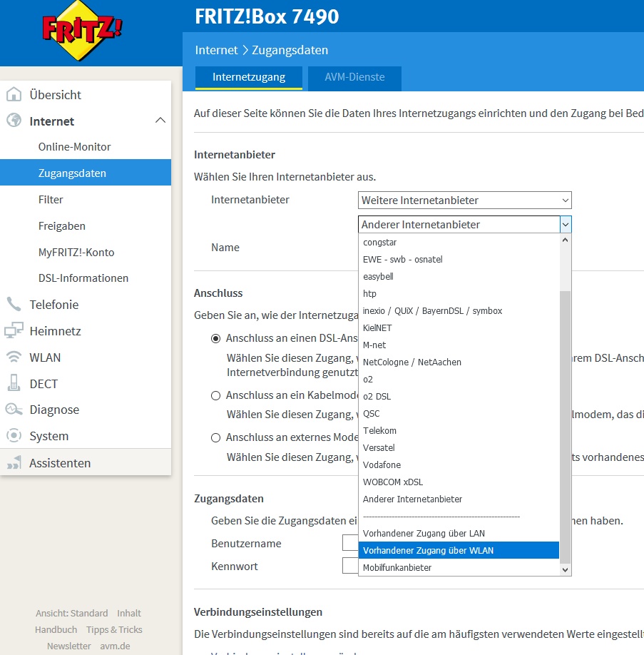Screen dimensions: 644x655
Task: Open the Heimnetz menu
Action: point(55,331)
